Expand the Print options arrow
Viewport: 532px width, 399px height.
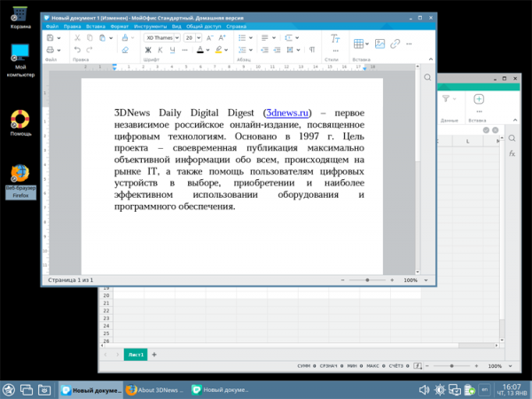(x=59, y=51)
